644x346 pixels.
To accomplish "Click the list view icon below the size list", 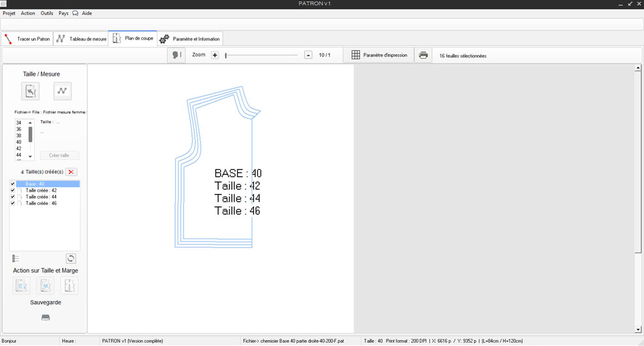I will click(x=16, y=259).
